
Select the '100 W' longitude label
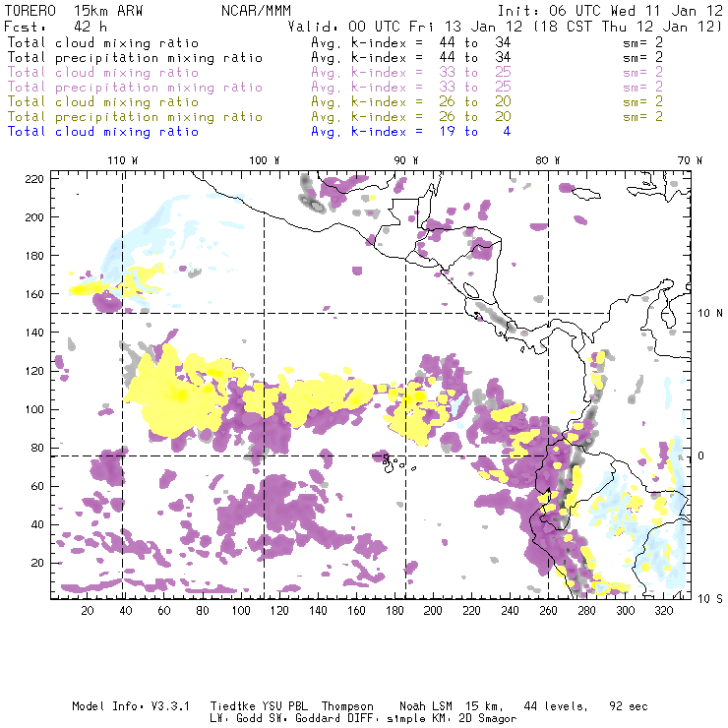(265, 160)
